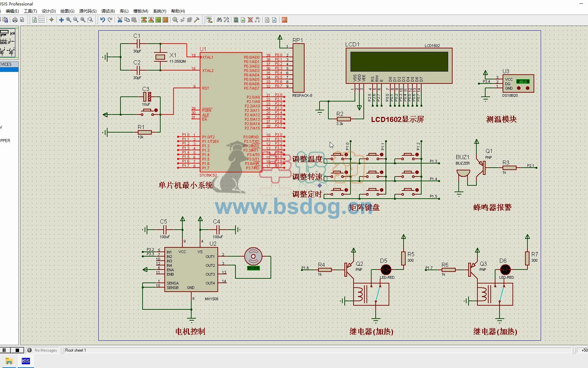Open the 设计(D) menu

point(49,11)
